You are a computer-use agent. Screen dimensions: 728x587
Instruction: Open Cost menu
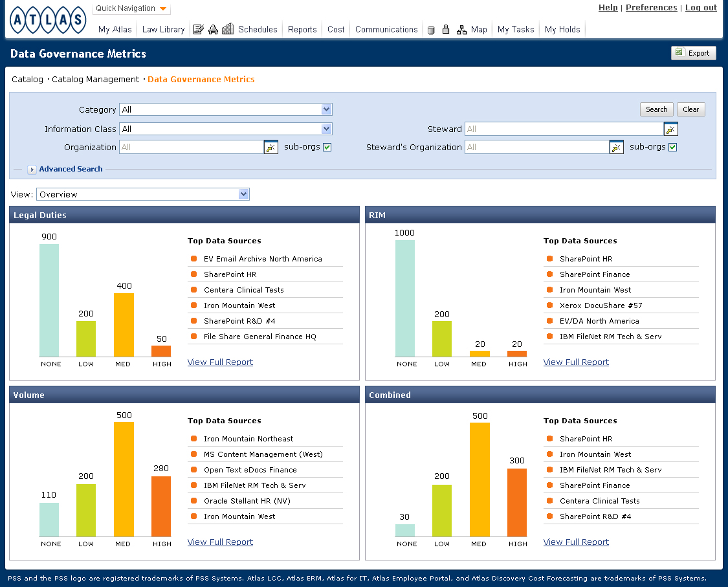[x=336, y=29]
